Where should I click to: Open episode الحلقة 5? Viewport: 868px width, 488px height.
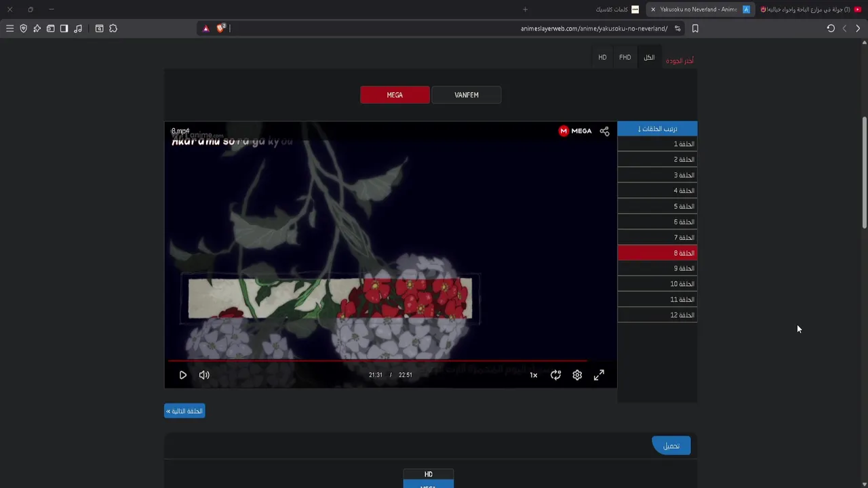[657, 206]
